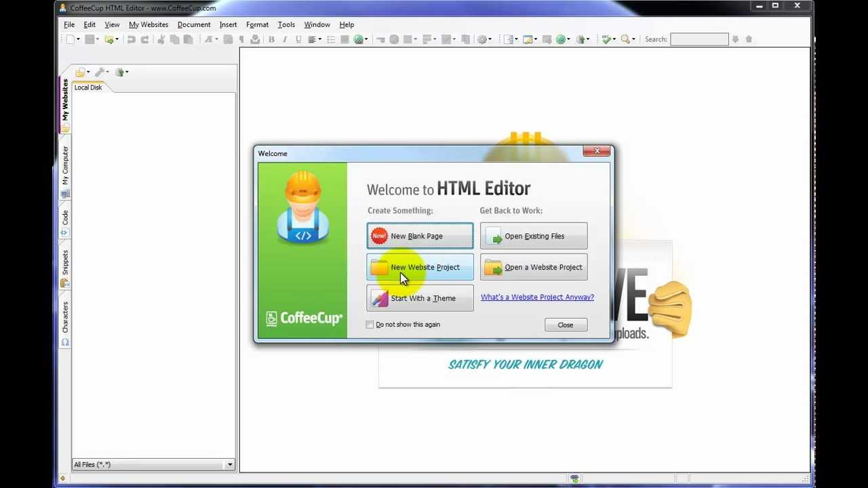Click Open a Website Project button
This screenshot has height=488, width=868.
click(534, 267)
